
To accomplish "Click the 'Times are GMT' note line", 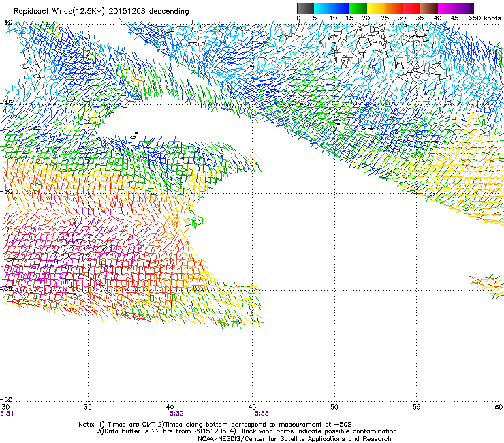I will pyautogui.click(x=215, y=425).
